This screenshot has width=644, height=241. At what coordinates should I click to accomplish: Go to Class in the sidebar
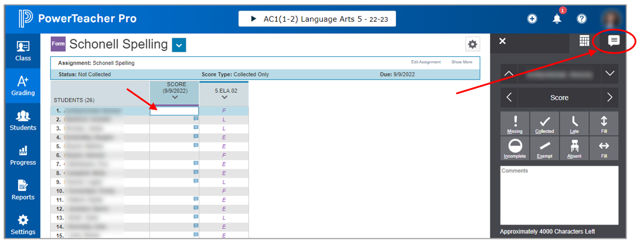tap(23, 50)
